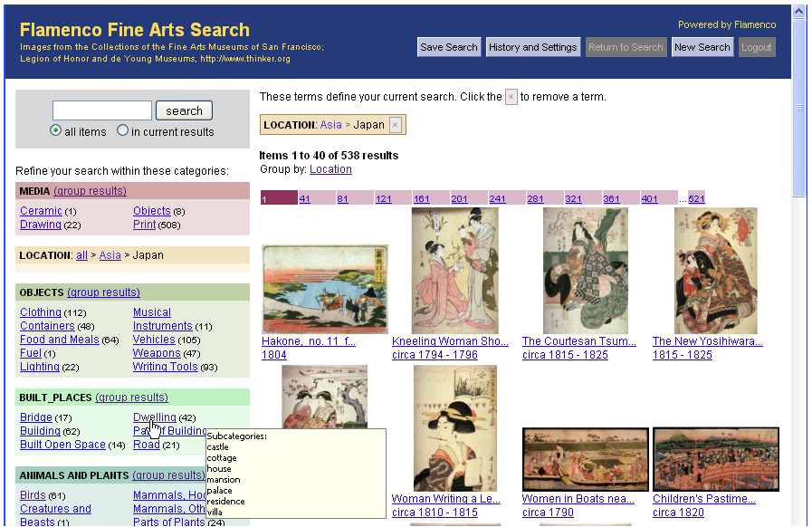The image size is (812, 527).
Task: Open Children's Pastime bridge thumbnail
Action: click(x=716, y=459)
